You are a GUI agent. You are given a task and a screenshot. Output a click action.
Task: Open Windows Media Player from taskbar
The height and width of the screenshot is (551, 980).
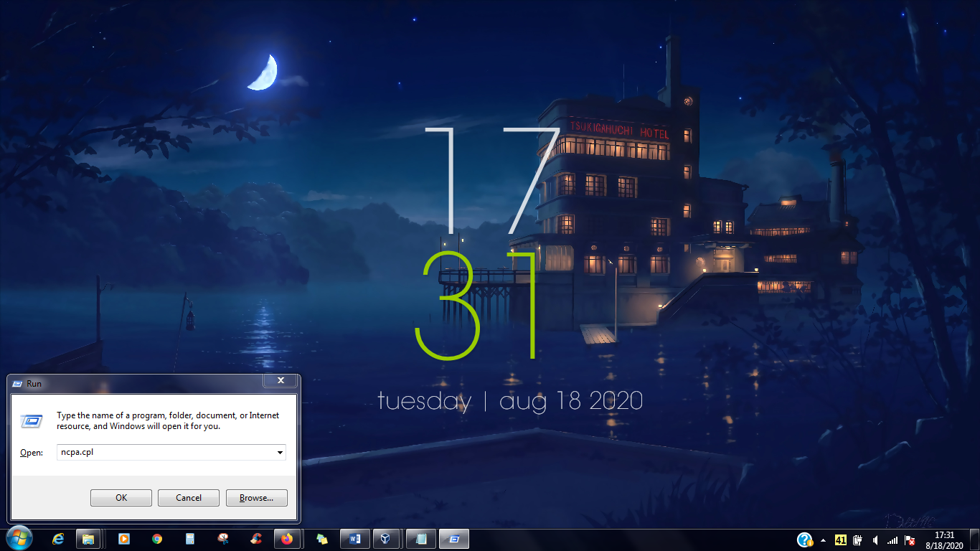[124, 539]
